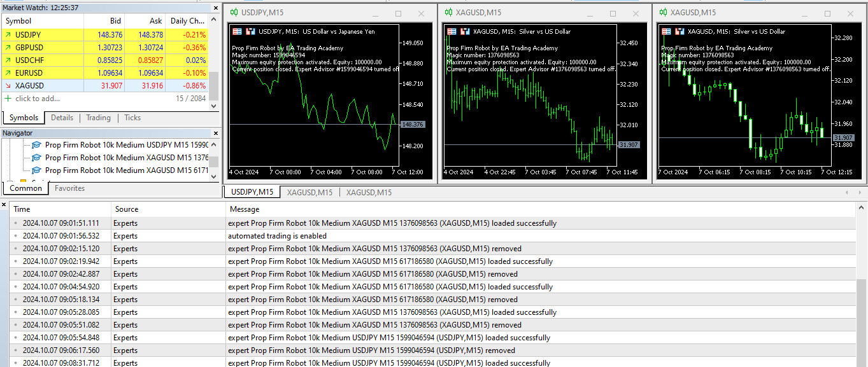Select the log entry timestamped 2024.10.07 09:02:15.120
Screen dimensions: 868x367
[x=432, y=249]
